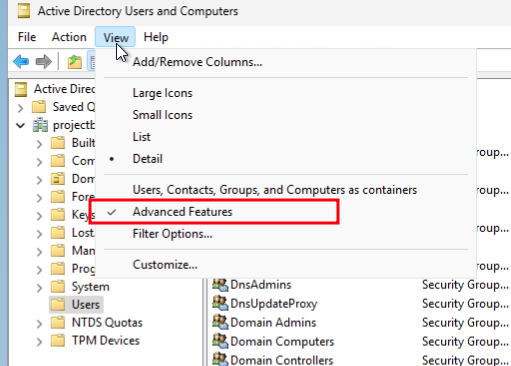Click the Domain Controllers OU folder icon

58,179
